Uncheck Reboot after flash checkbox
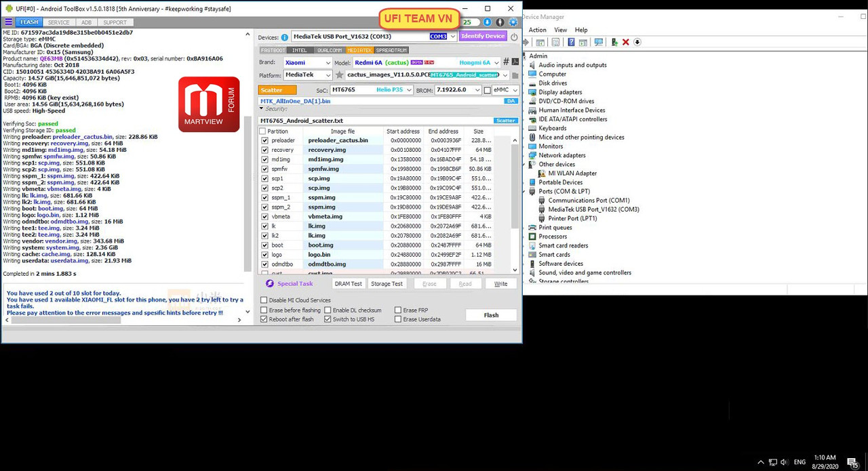The width and height of the screenshot is (868, 471). 264,319
